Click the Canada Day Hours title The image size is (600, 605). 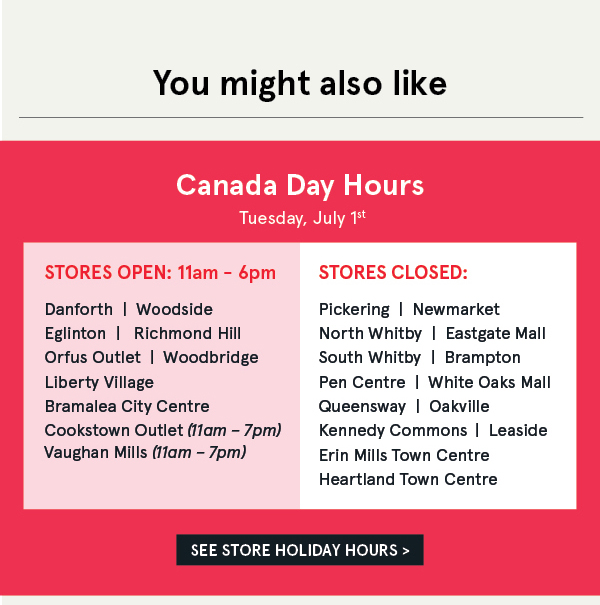300,185
